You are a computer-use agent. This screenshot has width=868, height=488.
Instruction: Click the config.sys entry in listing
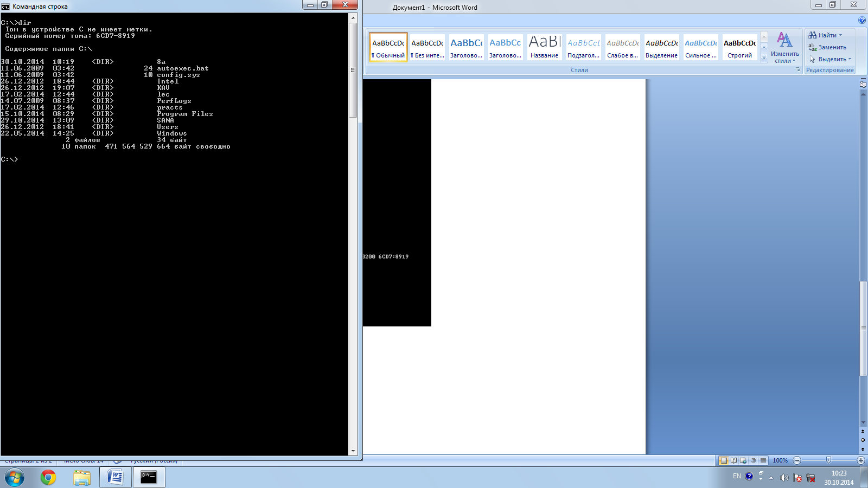[x=178, y=75]
